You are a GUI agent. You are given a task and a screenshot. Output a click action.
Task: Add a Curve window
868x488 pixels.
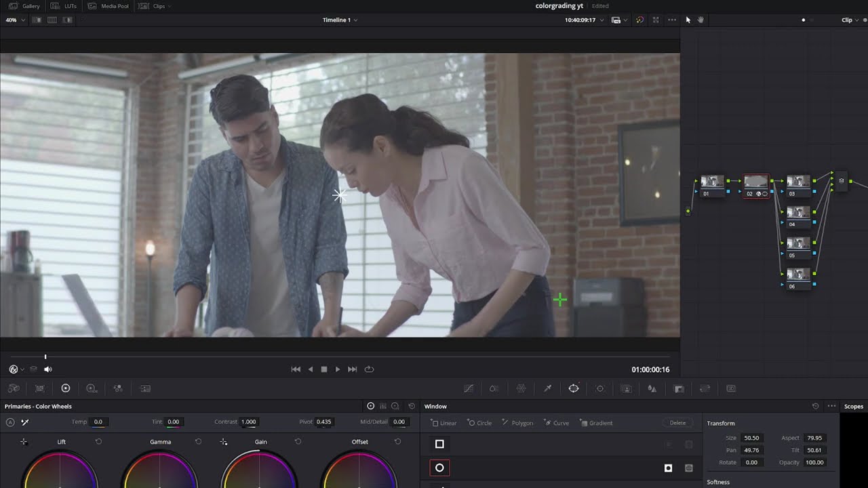(x=556, y=423)
